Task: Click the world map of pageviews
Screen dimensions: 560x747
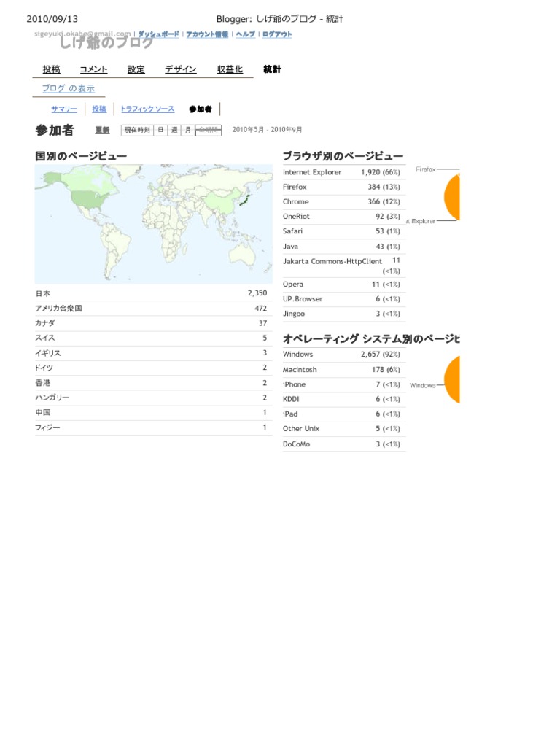Action: (x=153, y=224)
